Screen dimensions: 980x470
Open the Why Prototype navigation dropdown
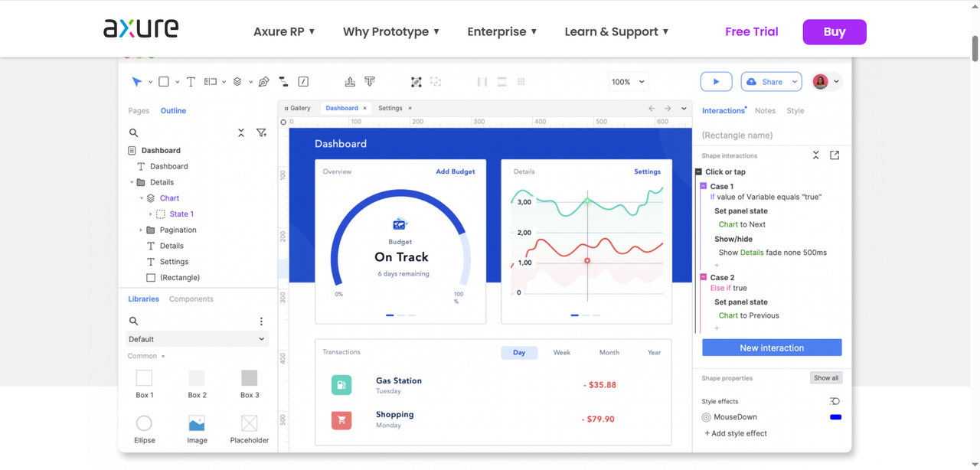pos(391,31)
